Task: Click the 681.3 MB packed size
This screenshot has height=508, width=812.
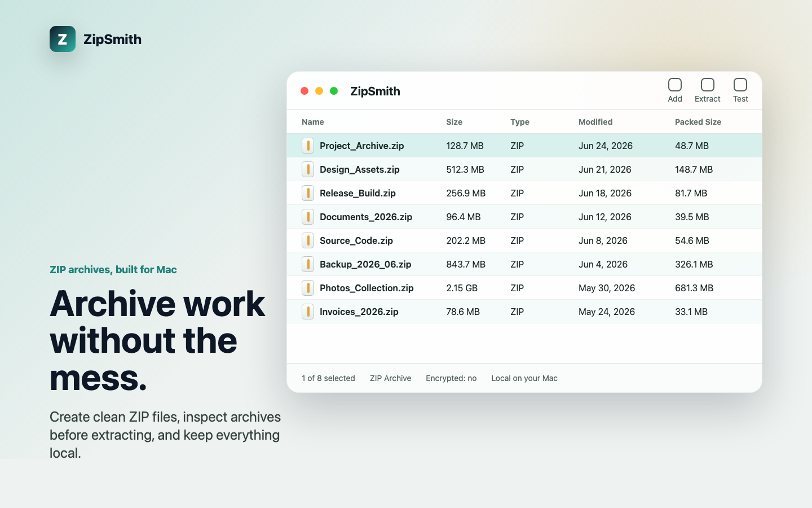Action: (x=694, y=288)
